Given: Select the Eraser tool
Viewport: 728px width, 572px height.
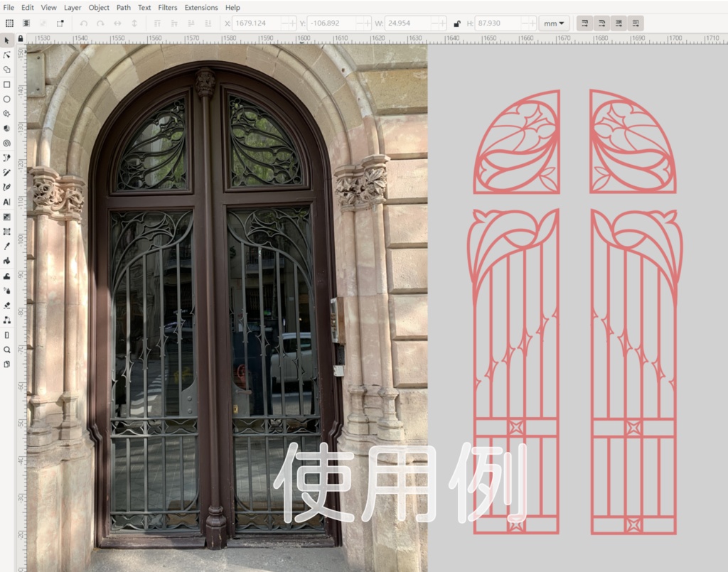Looking at the screenshot, I should pos(6,306).
